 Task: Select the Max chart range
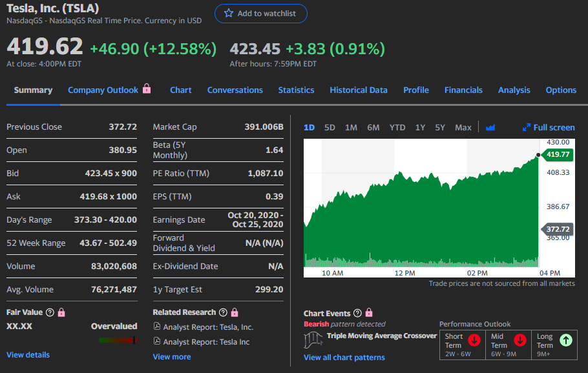click(463, 128)
